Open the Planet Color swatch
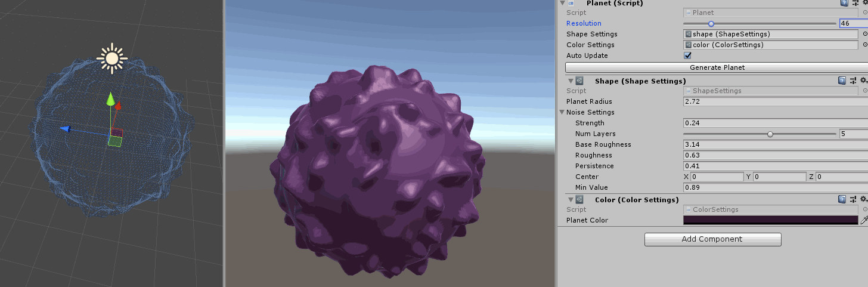The width and height of the screenshot is (868, 287). (770, 220)
